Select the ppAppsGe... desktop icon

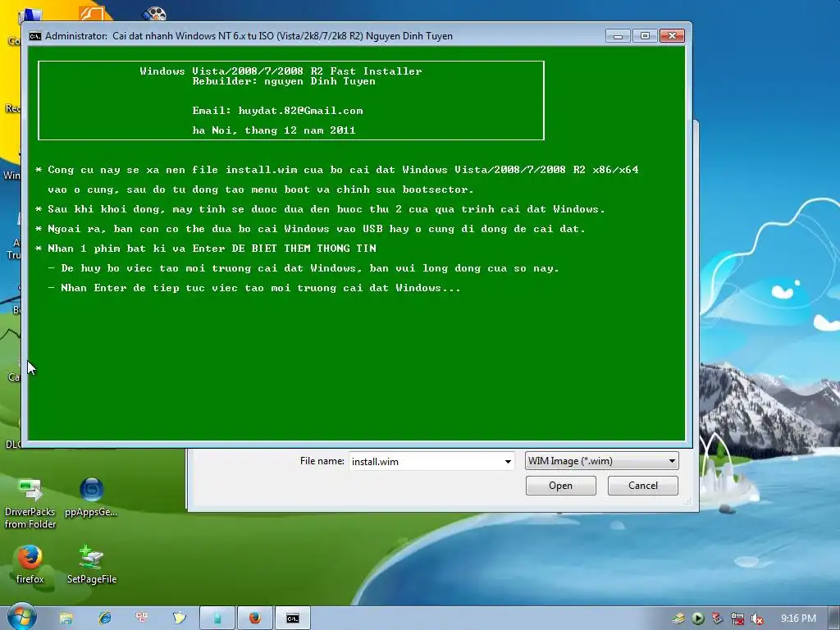click(91, 497)
